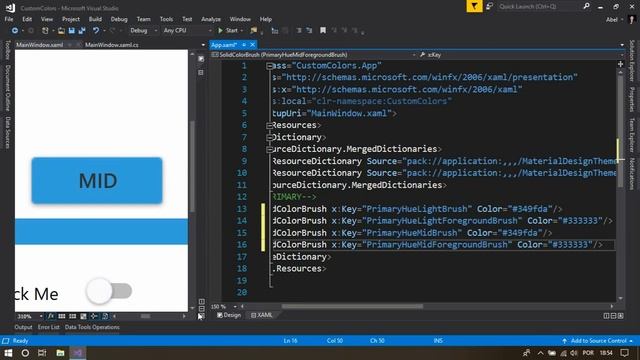Collapse the code region at line 1
This screenshot has width=640, height=360.
point(269,66)
